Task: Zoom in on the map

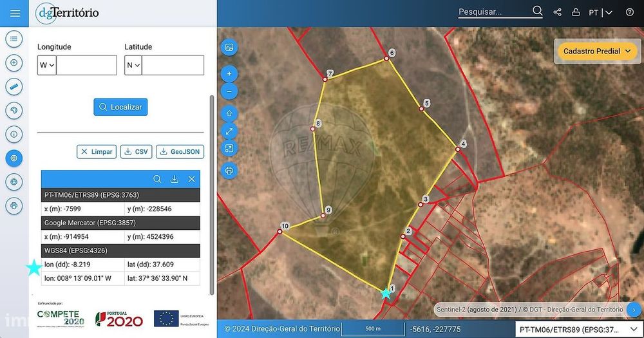Action: click(x=229, y=74)
